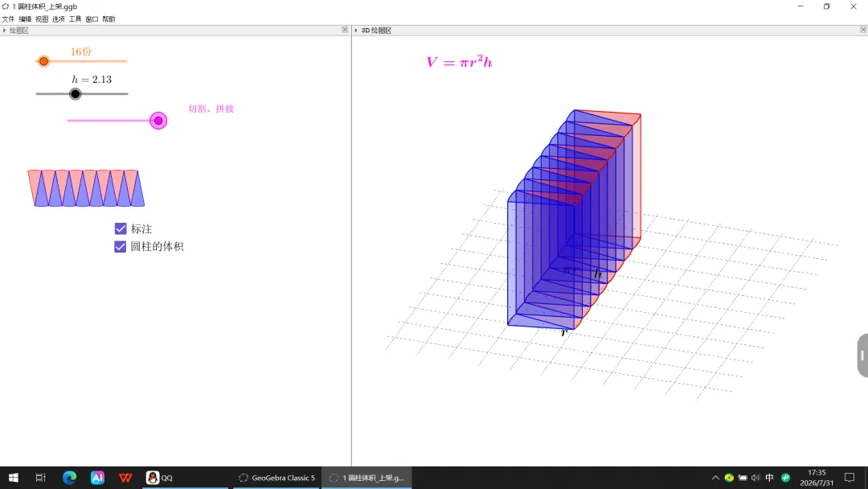The width and height of the screenshot is (868, 489).
Task: Show hidden system tray icons
Action: pyautogui.click(x=715, y=478)
